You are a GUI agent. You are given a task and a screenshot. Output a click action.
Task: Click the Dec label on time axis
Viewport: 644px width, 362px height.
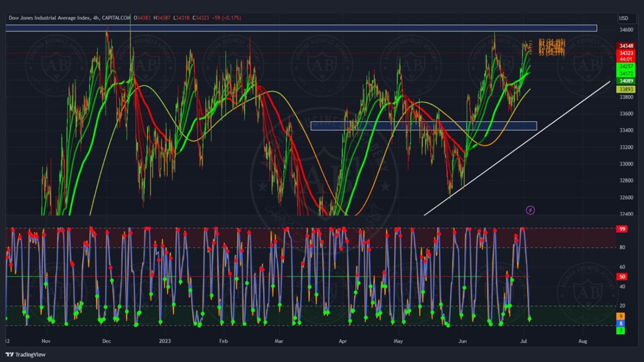coord(106,341)
